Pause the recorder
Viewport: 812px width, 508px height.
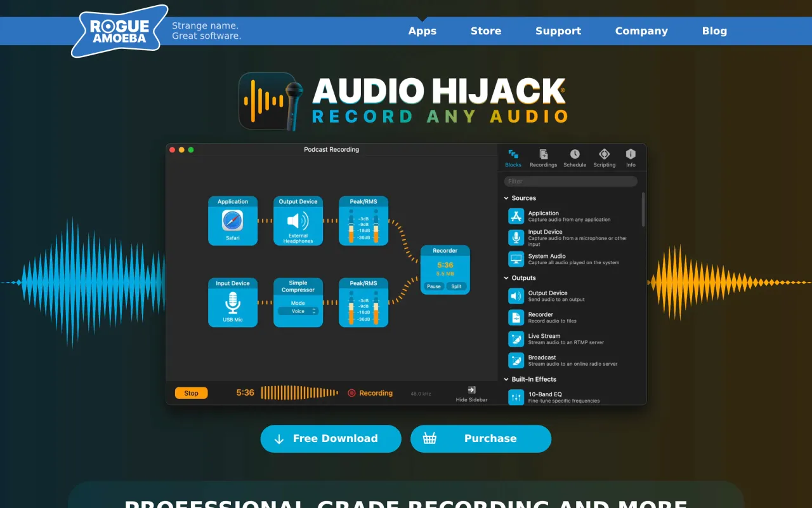click(x=434, y=286)
